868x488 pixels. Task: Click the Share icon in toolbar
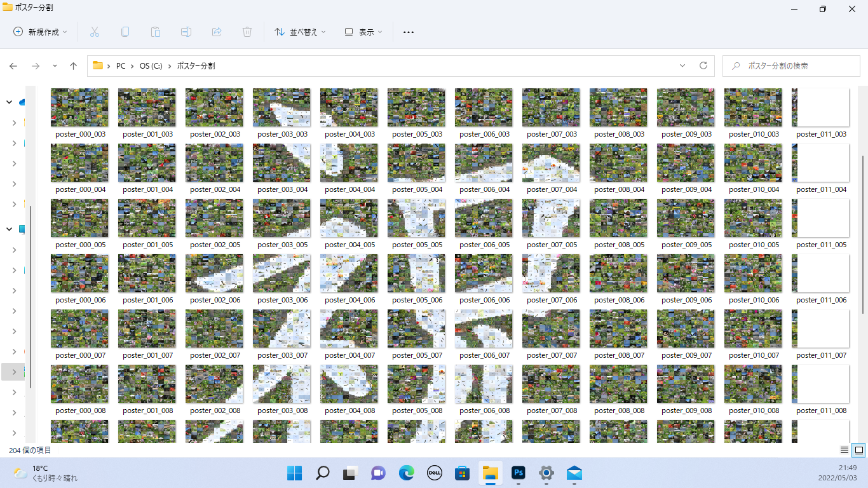(217, 32)
